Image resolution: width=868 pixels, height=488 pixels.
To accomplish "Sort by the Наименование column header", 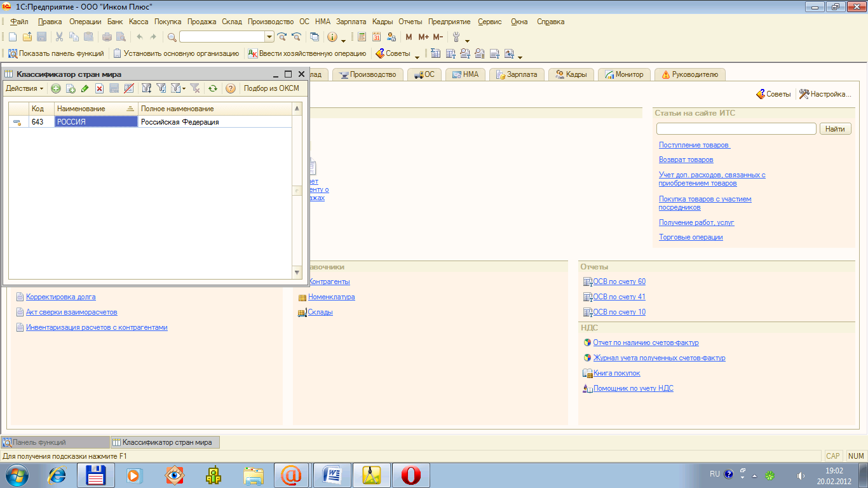I will tap(96, 109).
